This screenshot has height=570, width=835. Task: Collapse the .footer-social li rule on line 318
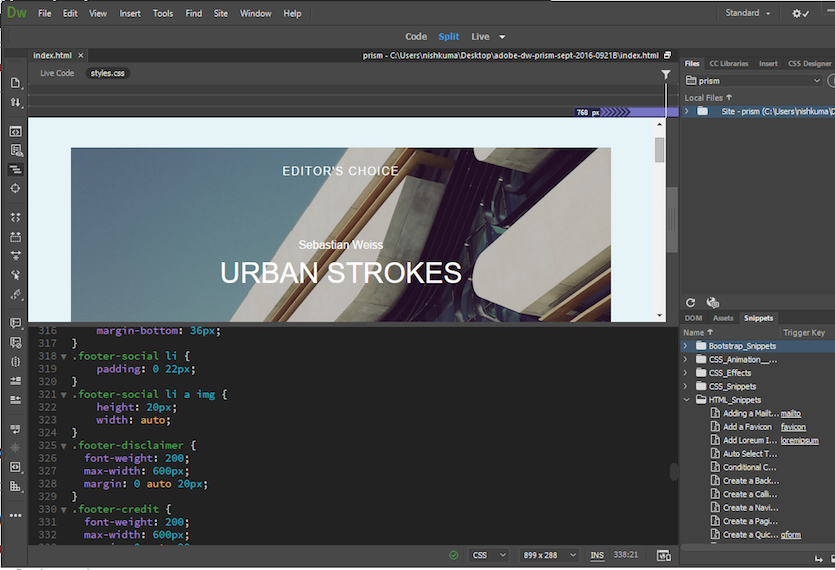tap(64, 356)
